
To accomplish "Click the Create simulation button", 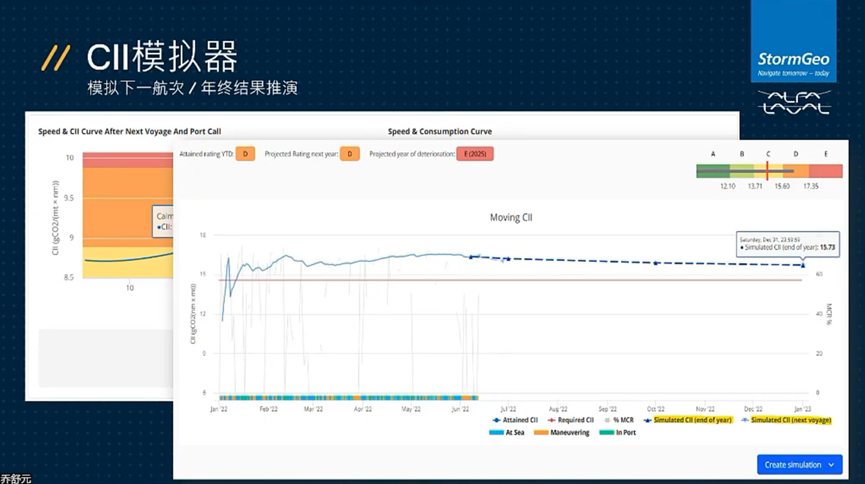I will 799,465.
